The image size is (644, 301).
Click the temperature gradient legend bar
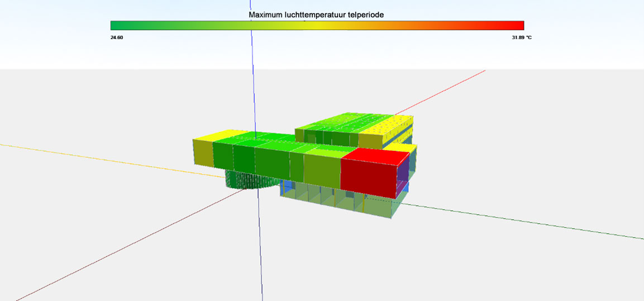[317, 26]
